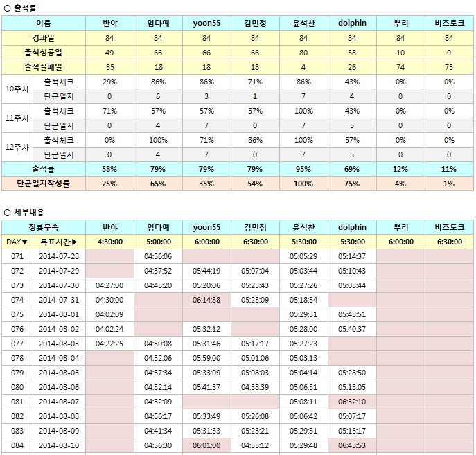Click 윤석찬's '100%' in 단군일지작성률 row
The width and height of the screenshot is (476, 455).
(x=303, y=184)
